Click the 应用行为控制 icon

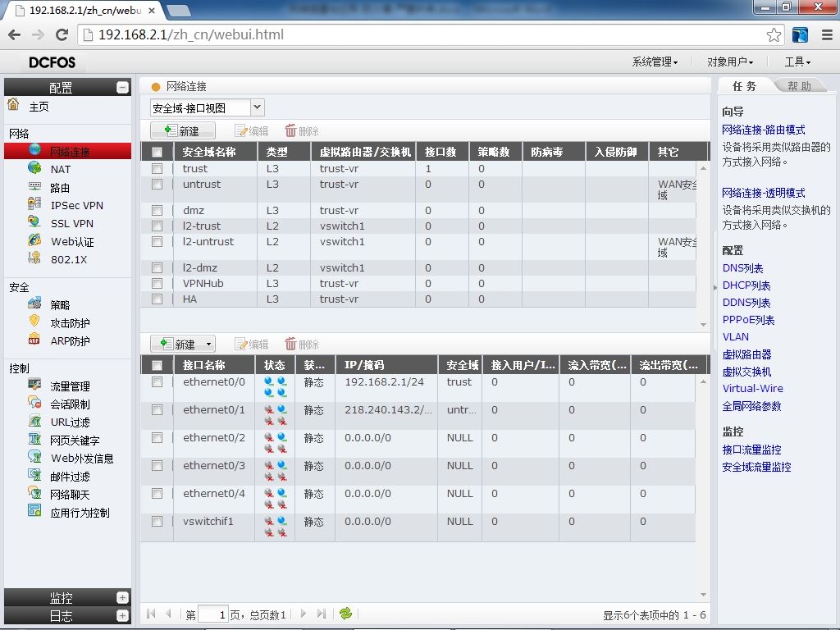(x=34, y=511)
